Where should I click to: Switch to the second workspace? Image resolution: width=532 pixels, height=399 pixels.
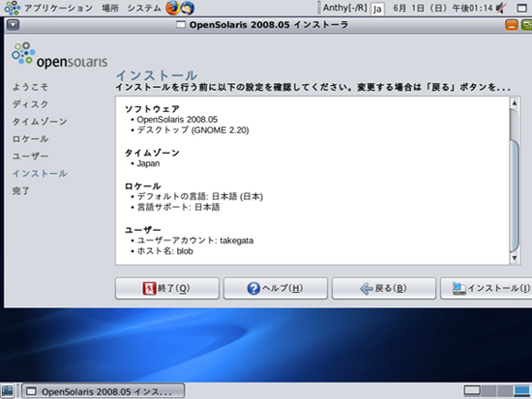tap(488, 391)
